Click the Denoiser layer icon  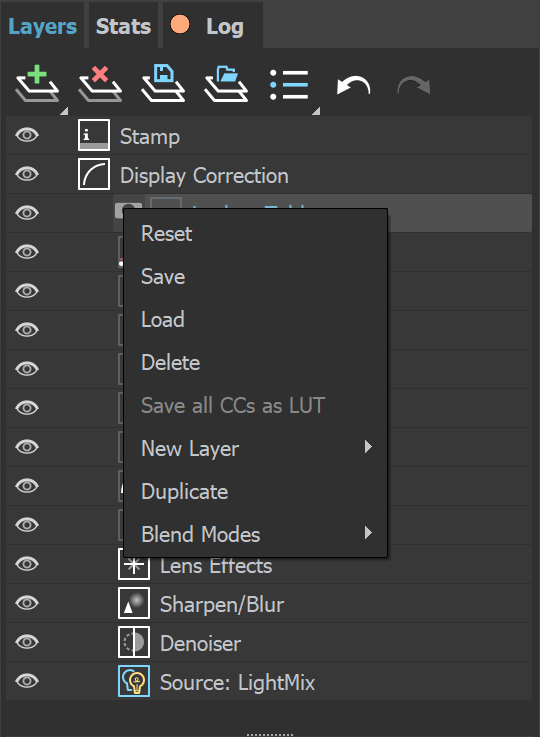click(134, 642)
